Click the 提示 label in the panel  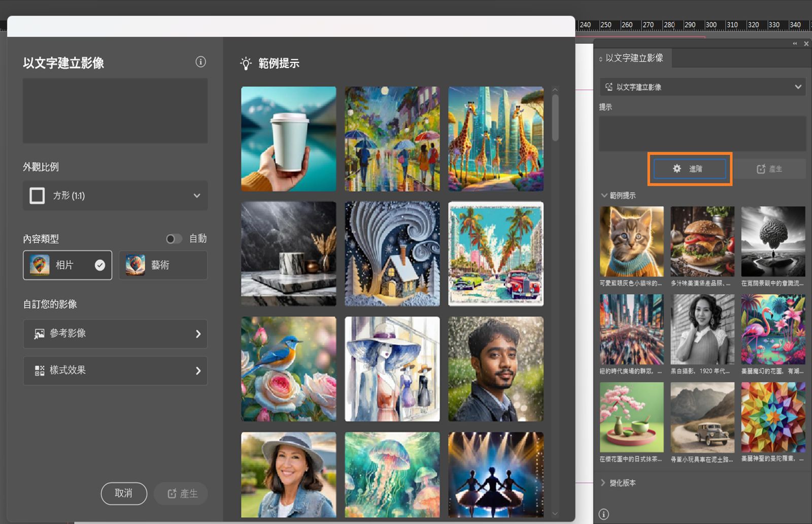605,107
